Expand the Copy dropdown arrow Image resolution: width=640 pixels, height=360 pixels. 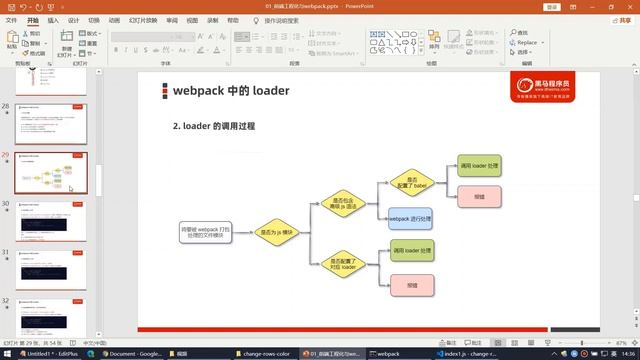pyautogui.click(x=46, y=43)
